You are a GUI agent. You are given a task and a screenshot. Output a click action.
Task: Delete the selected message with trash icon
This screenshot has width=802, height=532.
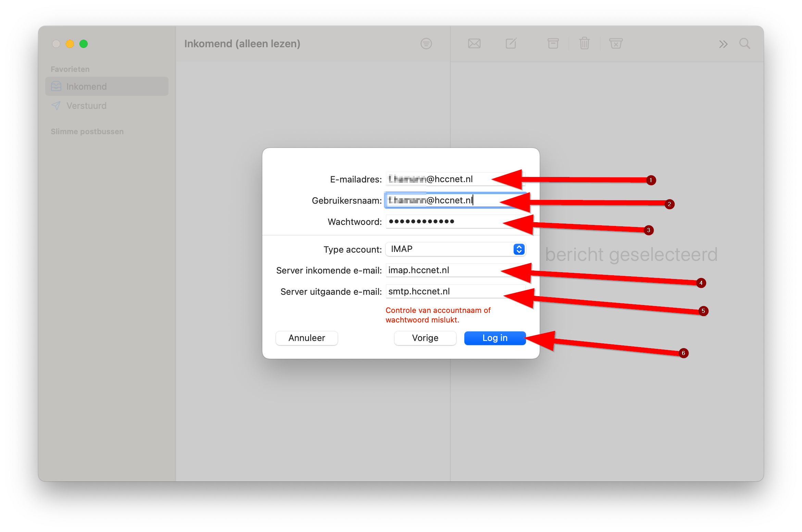pos(584,43)
